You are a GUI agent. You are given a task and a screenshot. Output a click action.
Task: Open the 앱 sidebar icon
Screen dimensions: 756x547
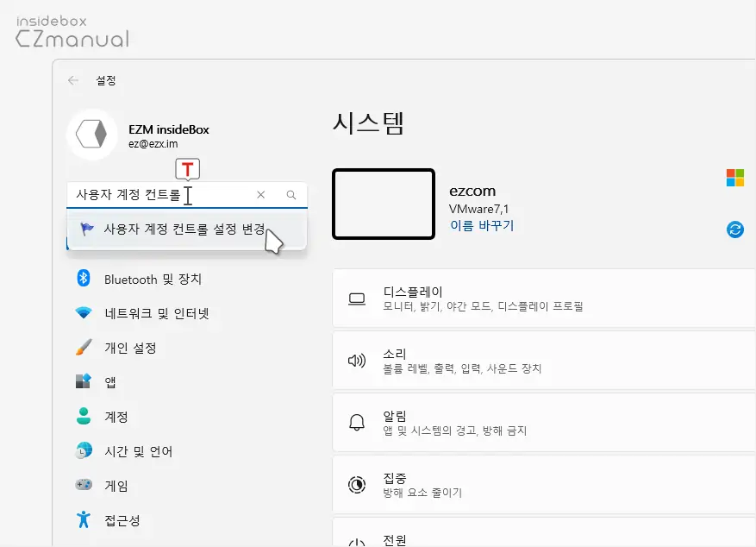82,381
